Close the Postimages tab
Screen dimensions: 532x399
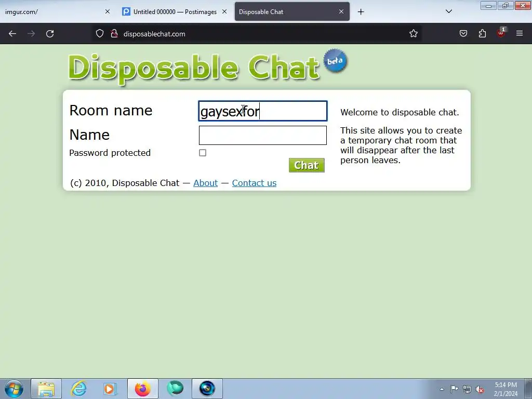coord(224,11)
